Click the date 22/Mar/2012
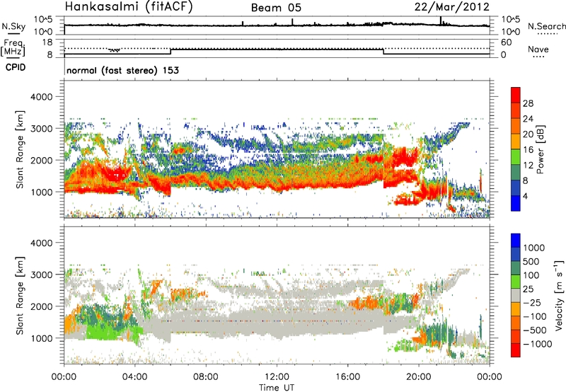This screenshot has height=392, width=566. (x=451, y=7)
